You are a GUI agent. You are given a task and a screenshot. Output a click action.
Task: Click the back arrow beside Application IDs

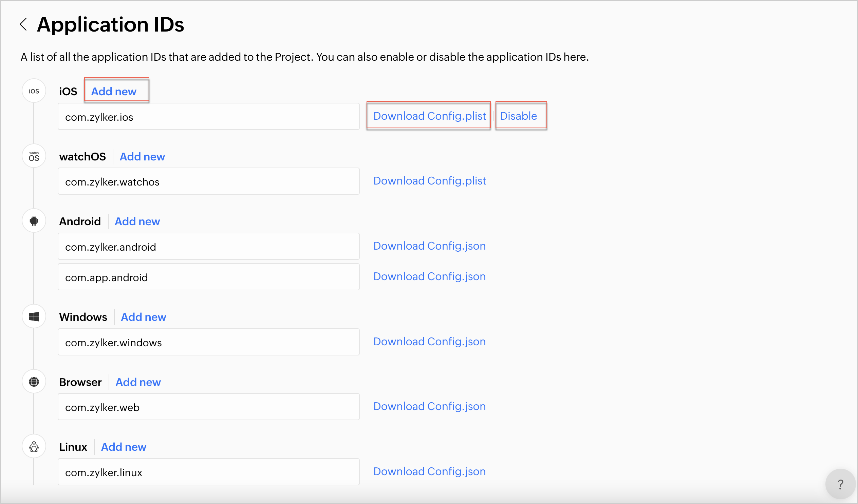pos(23,24)
